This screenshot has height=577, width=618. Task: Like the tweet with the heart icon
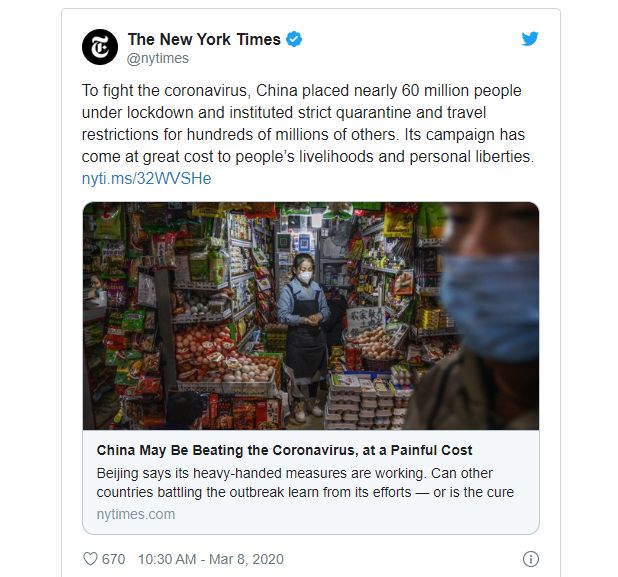tap(90, 558)
